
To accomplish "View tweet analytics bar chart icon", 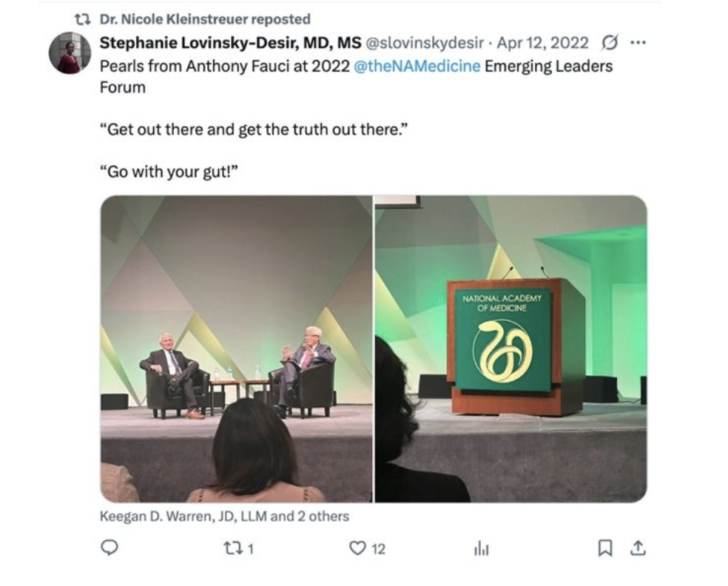I will click(x=482, y=549).
